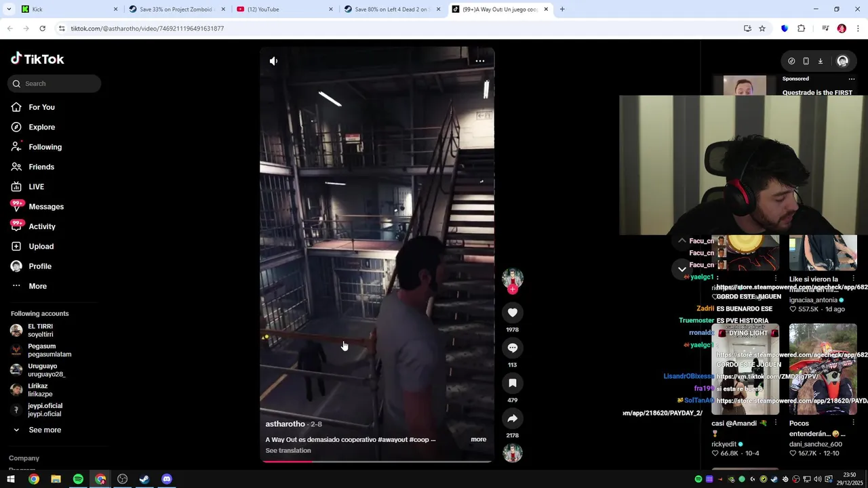Open the DYING LIGHT video thumbnail

745,369
